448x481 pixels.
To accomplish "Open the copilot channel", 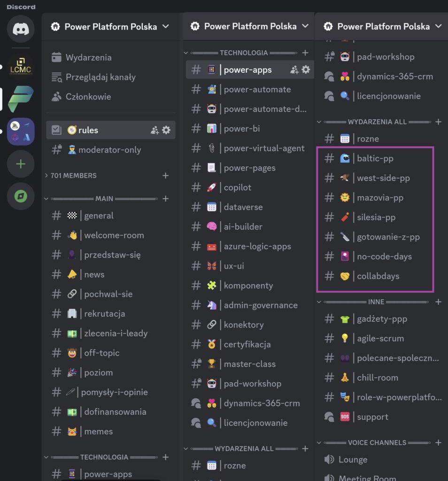I will coord(250,187).
